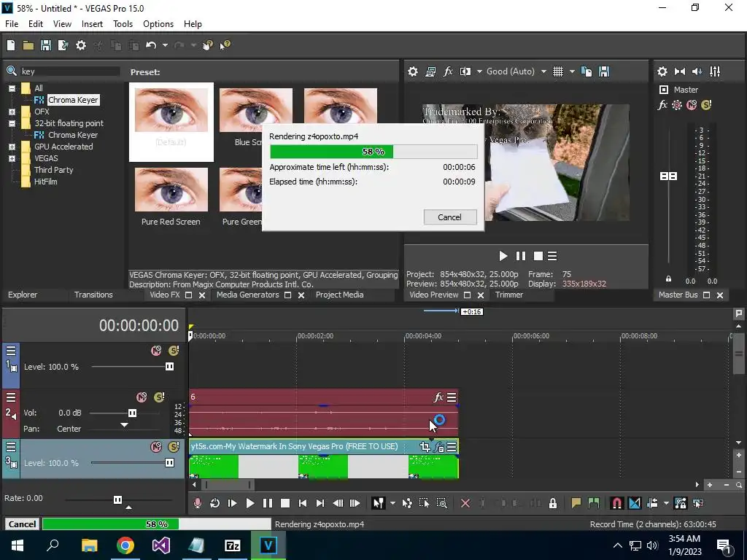Open the Tools menu

pyautogui.click(x=123, y=24)
